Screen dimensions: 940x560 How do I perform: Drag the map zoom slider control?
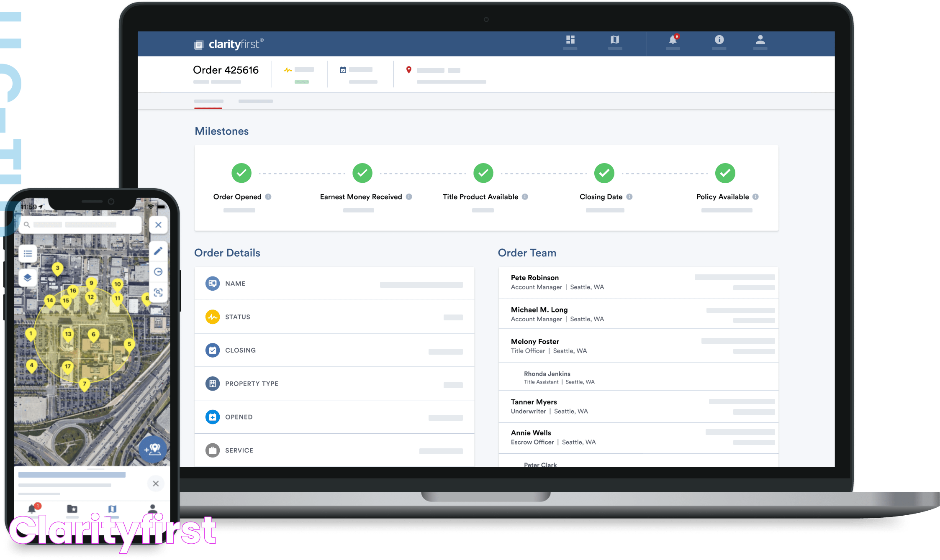point(157,271)
